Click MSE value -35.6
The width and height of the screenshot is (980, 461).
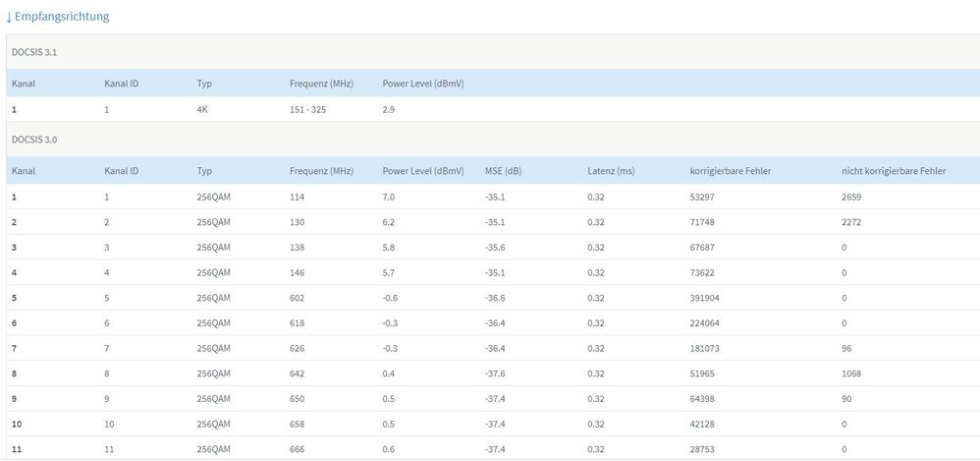click(x=495, y=248)
